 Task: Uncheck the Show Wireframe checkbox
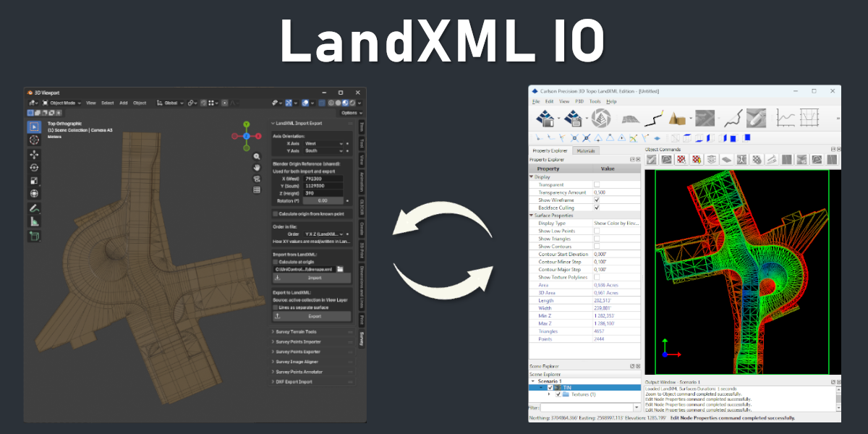(597, 200)
